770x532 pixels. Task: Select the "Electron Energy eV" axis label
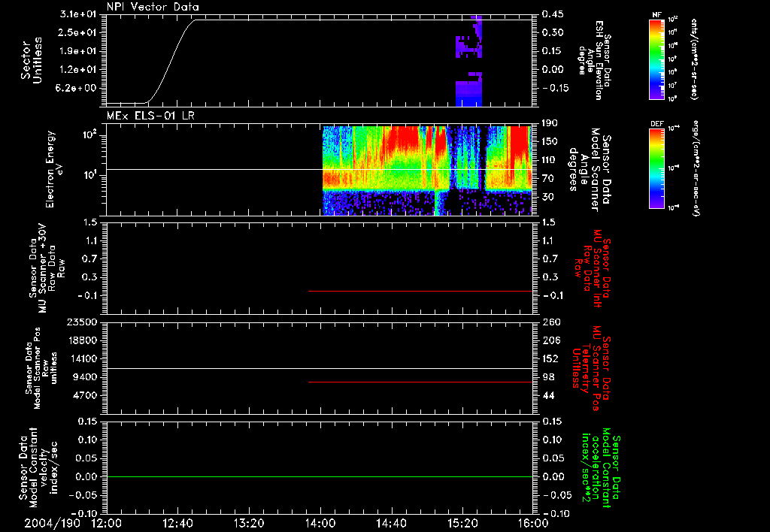54,169
